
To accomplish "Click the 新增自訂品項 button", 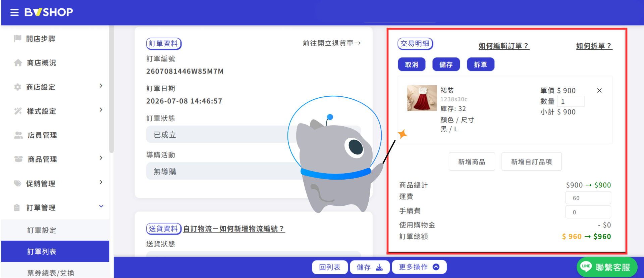I will (x=532, y=162).
